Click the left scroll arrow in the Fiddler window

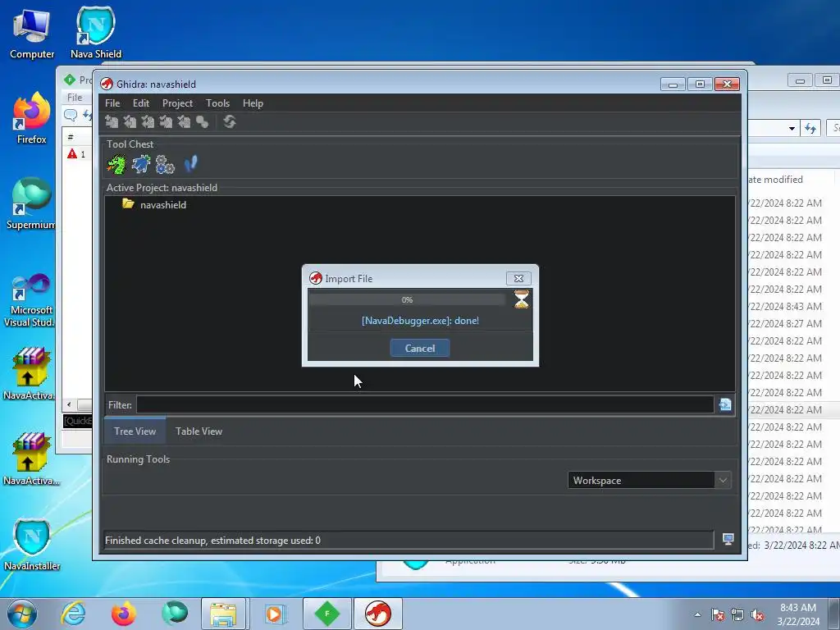coord(69,404)
